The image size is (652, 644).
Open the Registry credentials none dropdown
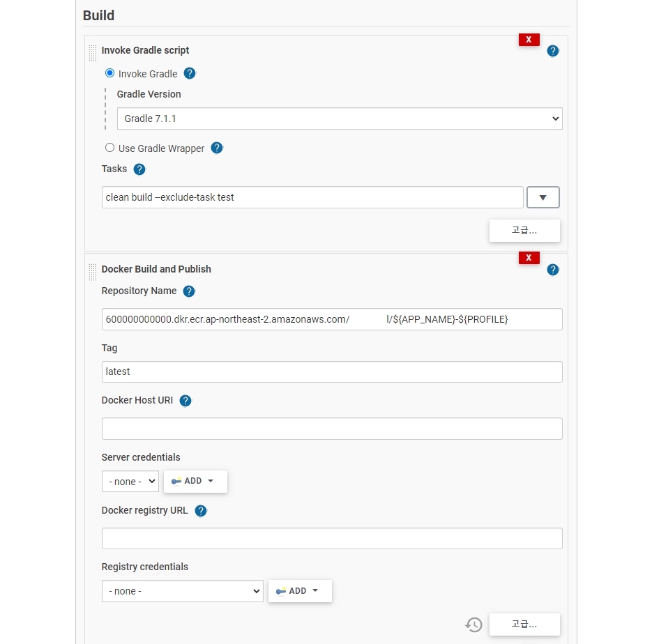183,591
